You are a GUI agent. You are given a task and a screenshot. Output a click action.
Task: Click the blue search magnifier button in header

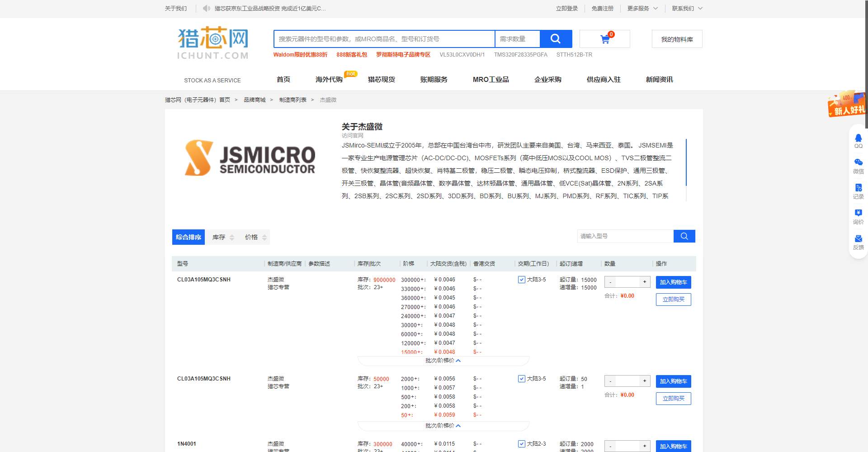click(556, 39)
